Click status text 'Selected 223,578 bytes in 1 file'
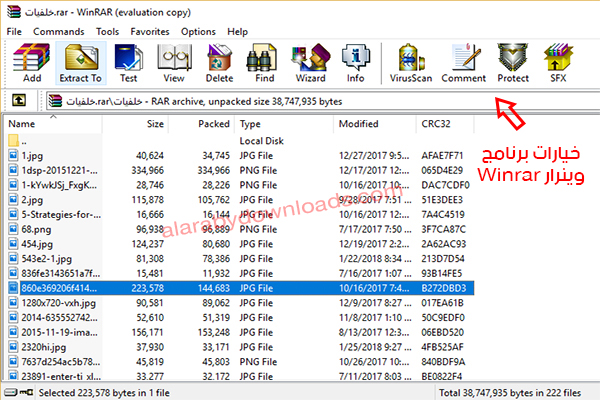This screenshot has height=400, width=600. pyautogui.click(x=104, y=393)
